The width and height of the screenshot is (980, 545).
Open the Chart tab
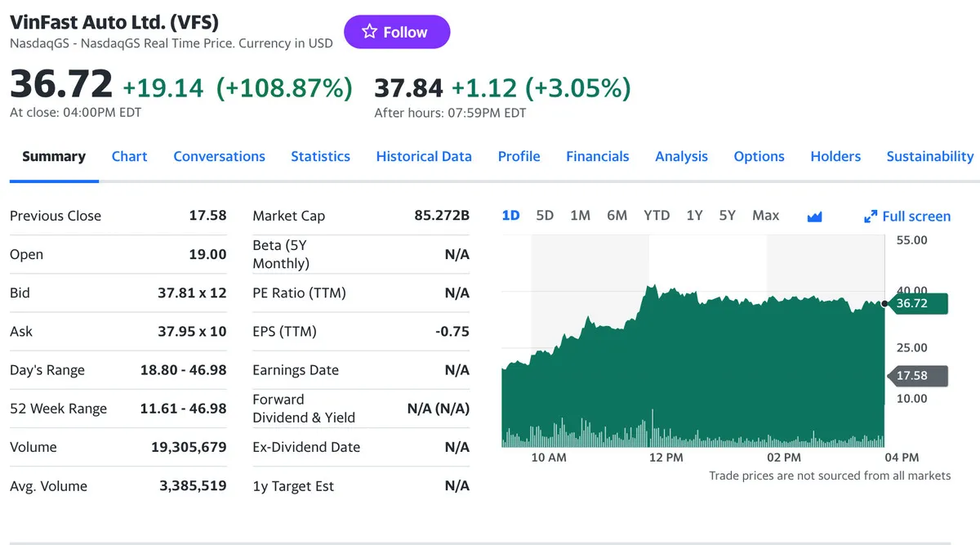tap(129, 156)
